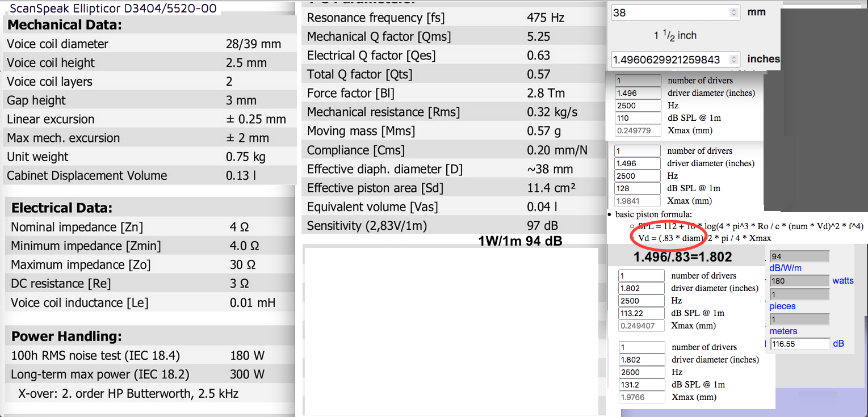This screenshot has width=868, height=417.
Task: Select the DC resistance value 3 Ω
Action: (x=239, y=283)
